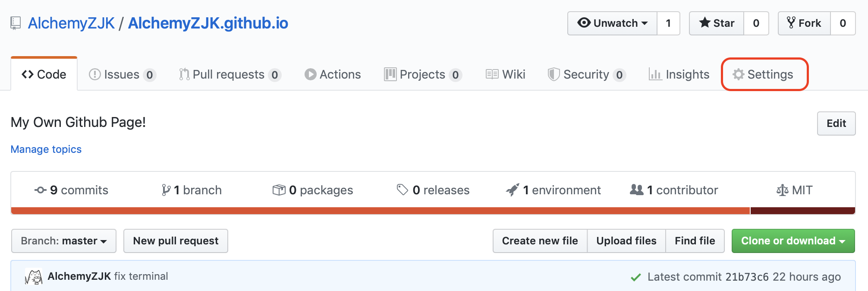868x291 pixels.
Task: Open the Unwatch notifications dropdown
Action: point(613,23)
